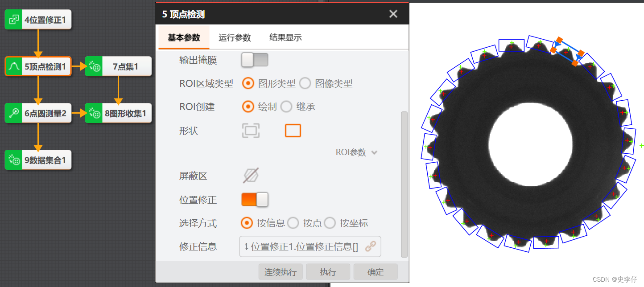Click the 连续执行 button
Screen dimensions: 644x287
281,272
